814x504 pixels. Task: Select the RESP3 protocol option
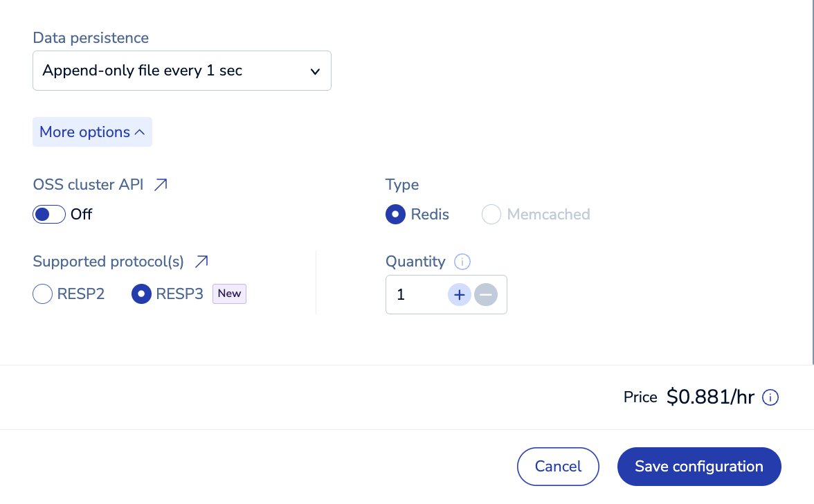142,294
